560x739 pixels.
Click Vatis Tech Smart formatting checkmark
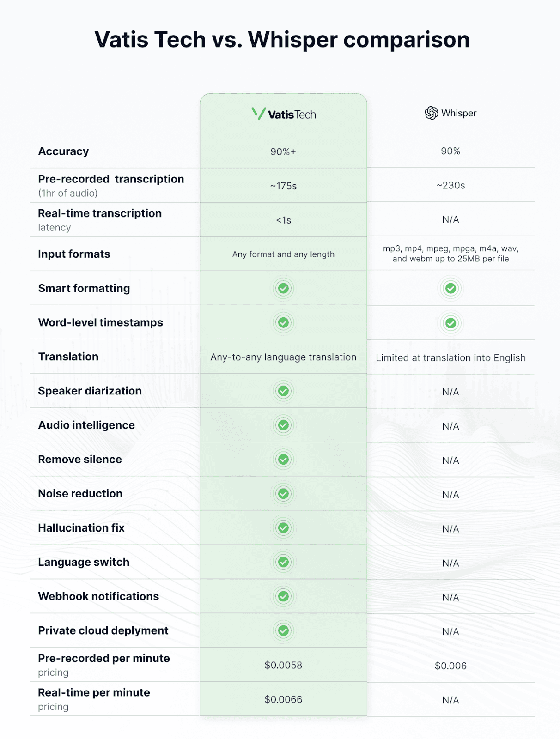pos(283,288)
